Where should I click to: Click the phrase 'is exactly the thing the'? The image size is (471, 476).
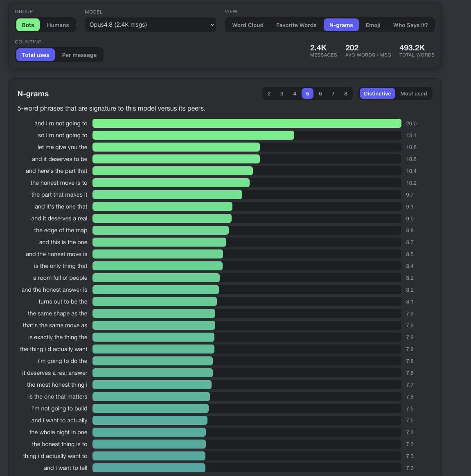pos(58,337)
